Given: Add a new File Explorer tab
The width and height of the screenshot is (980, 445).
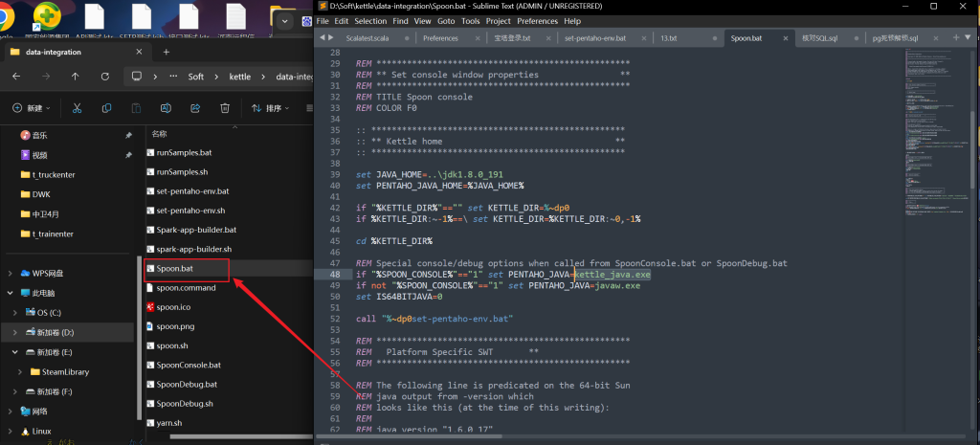Looking at the screenshot, I should pos(166,52).
